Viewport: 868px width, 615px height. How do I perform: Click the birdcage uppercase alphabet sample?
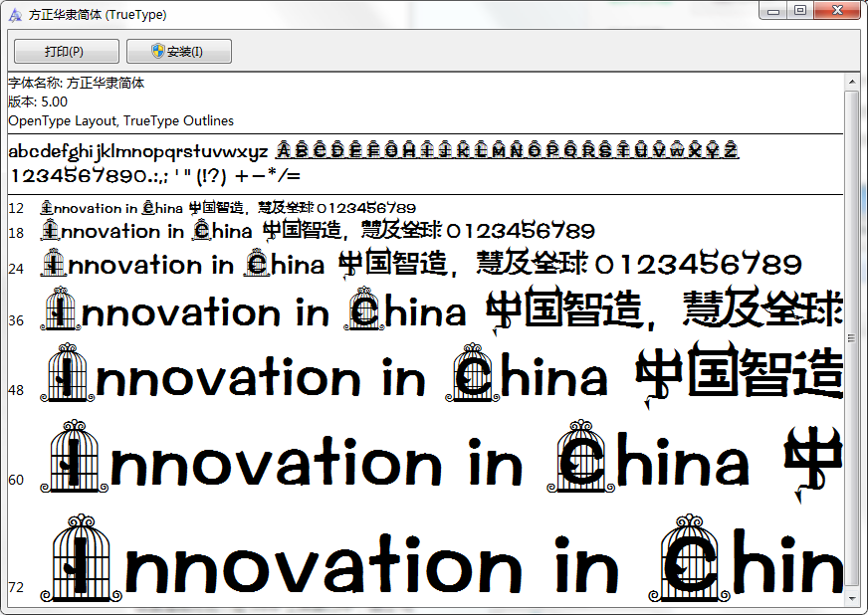[507, 150]
